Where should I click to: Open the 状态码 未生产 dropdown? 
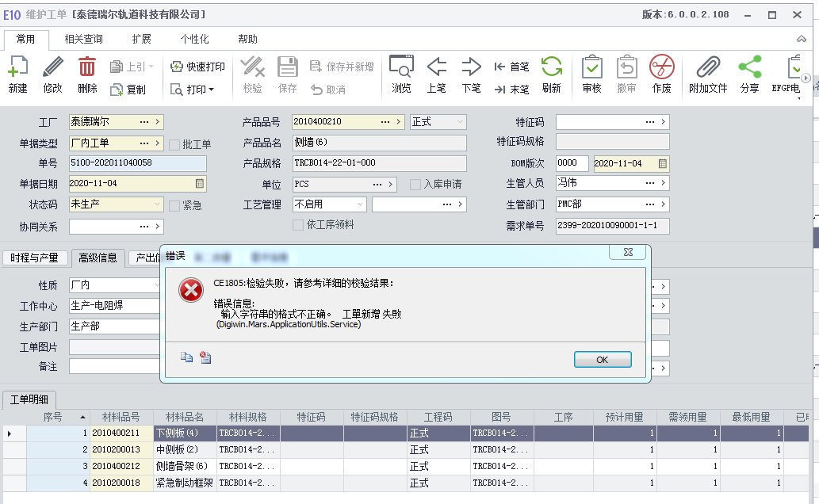(x=157, y=204)
